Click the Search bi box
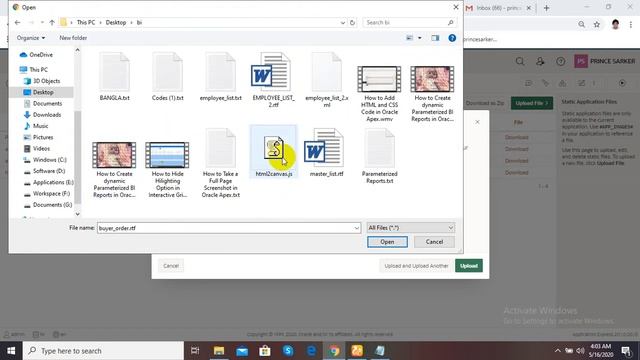Screen dimensions: 640x360 pyautogui.click(x=409, y=22)
